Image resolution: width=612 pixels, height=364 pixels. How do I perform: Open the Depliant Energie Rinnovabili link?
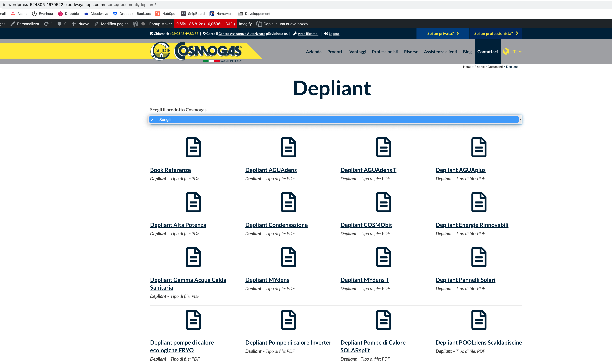tap(472, 225)
